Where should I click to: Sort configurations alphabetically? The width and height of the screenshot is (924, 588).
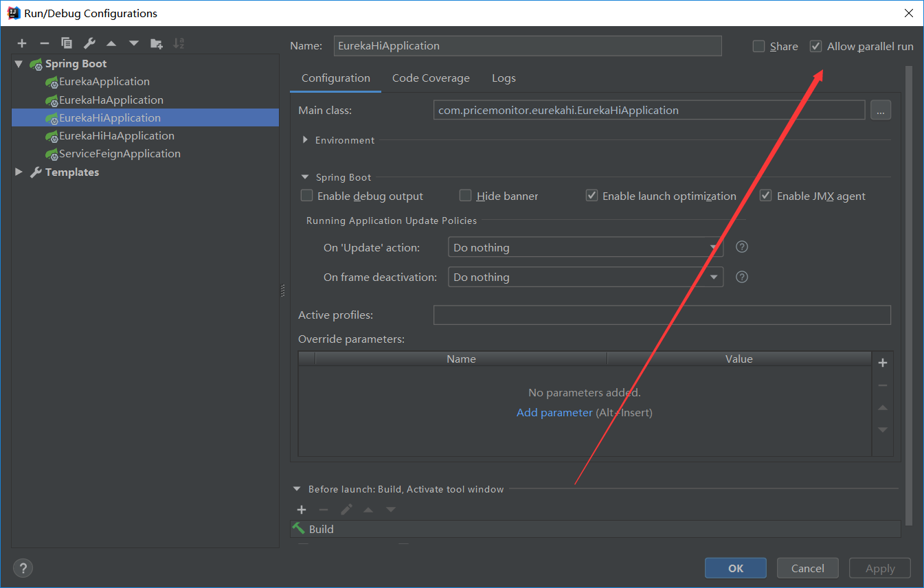(179, 43)
